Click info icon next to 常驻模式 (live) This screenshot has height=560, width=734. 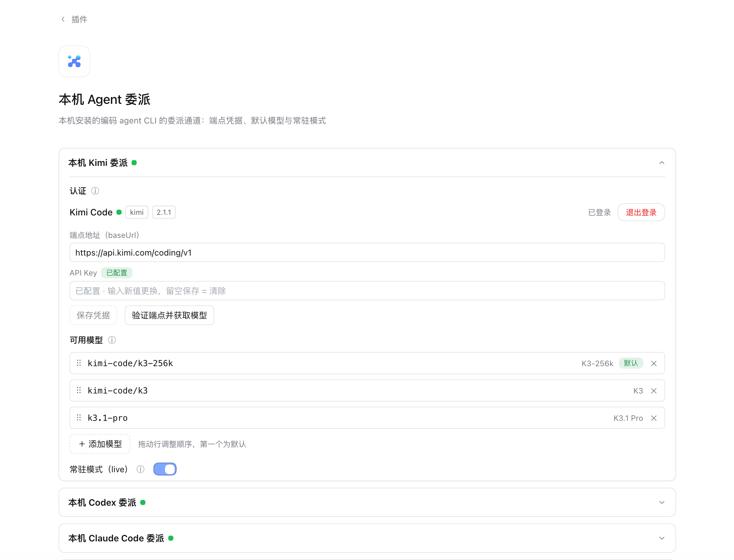140,469
